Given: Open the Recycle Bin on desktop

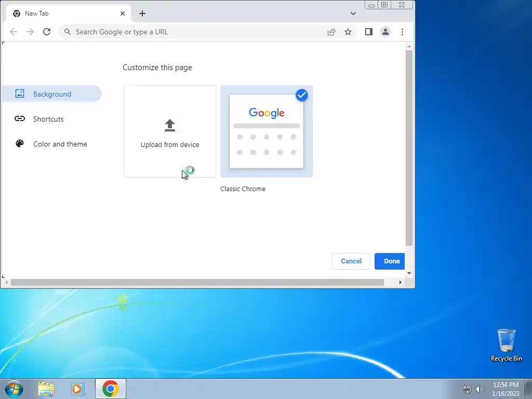Looking at the screenshot, I should pyautogui.click(x=506, y=345).
